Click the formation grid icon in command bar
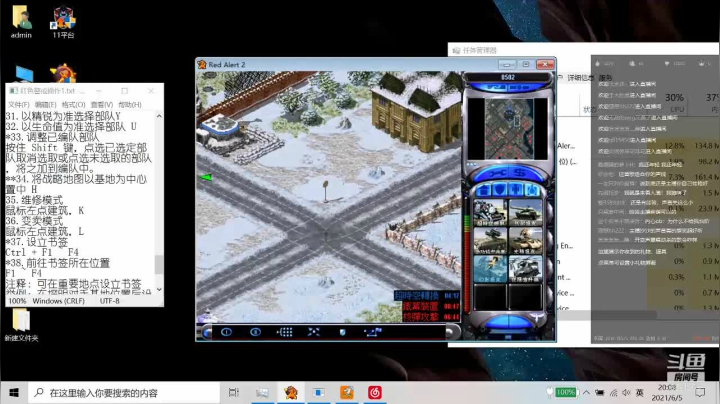Screen dimensions: 720x404 285,332
